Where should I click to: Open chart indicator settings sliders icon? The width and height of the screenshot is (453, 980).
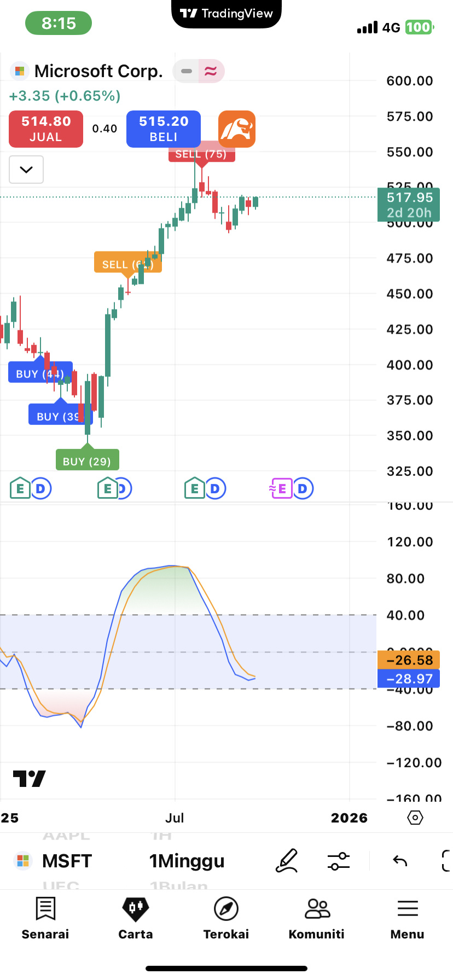click(x=338, y=861)
